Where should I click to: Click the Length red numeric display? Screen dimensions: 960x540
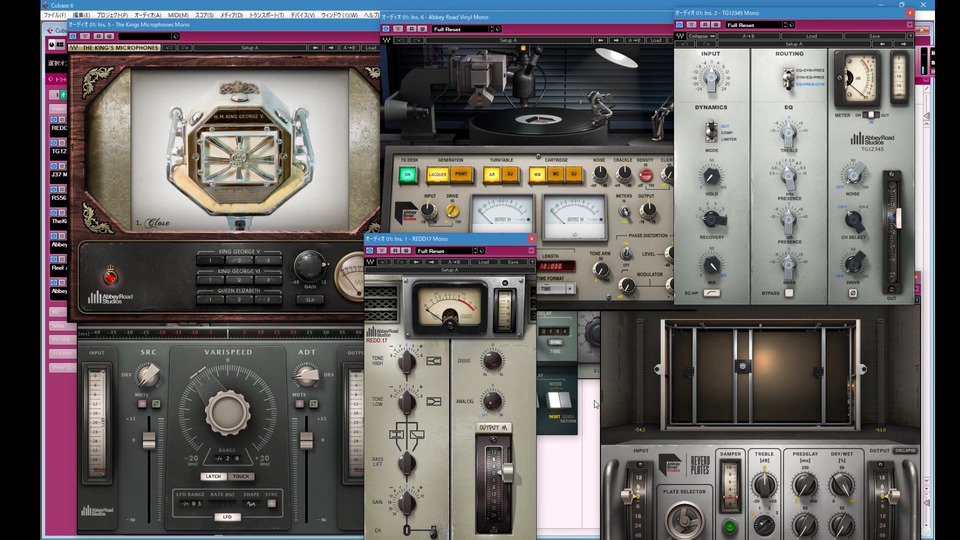click(557, 266)
